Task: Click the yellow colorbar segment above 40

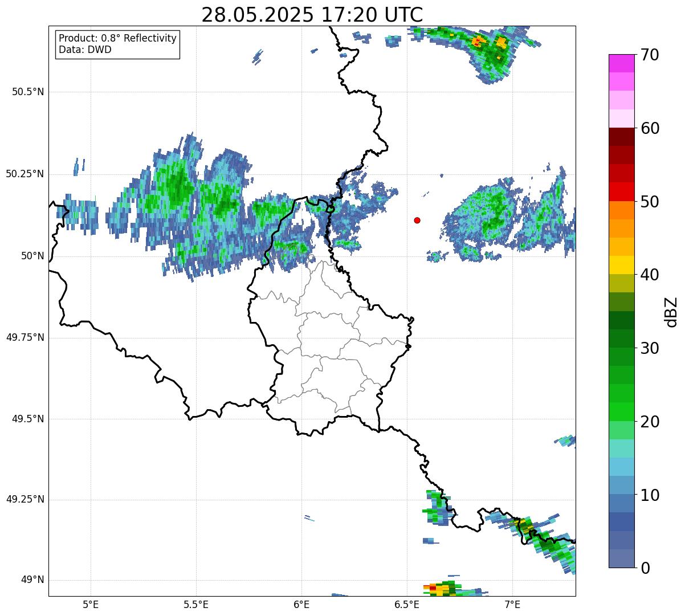Action: pos(621,265)
